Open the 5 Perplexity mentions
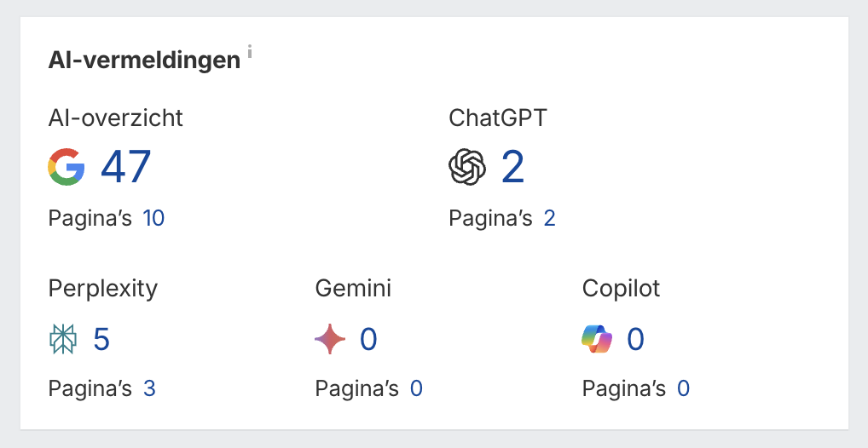The height and width of the screenshot is (448, 868). 101,340
